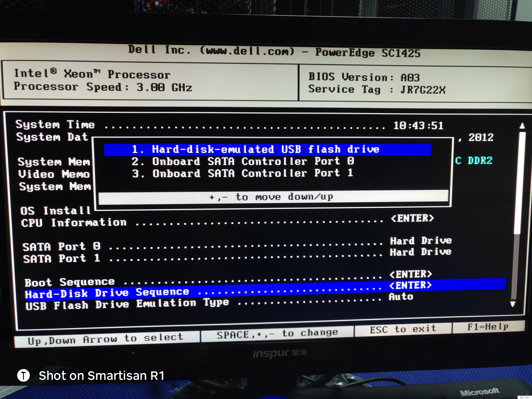
Task: Select Onboard SATA Controller Port 1 entry
Action: click(242, 173)
